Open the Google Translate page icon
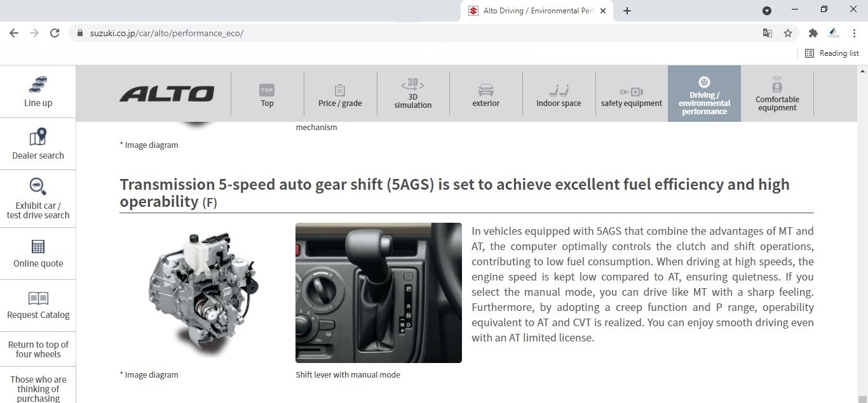 [x=768, y=33]
